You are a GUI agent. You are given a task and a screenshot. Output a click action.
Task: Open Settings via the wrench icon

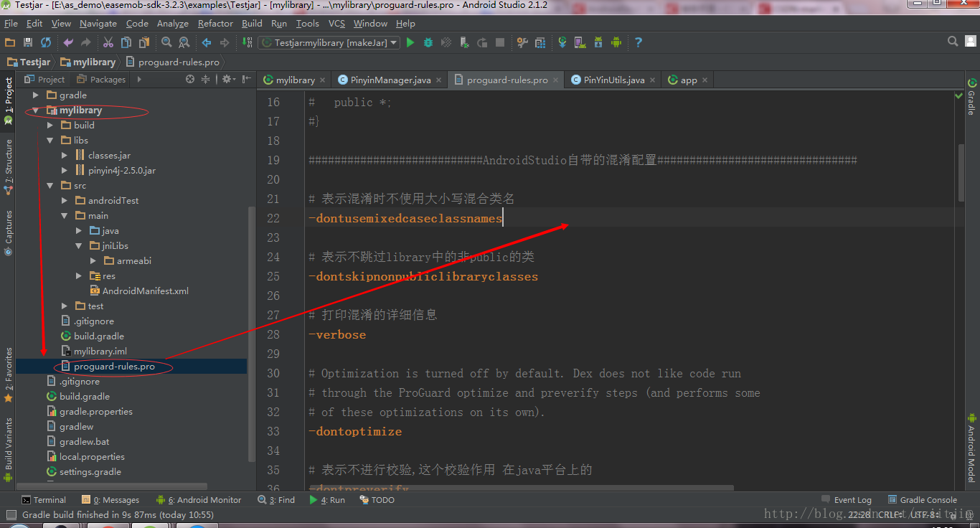[522, 42]
